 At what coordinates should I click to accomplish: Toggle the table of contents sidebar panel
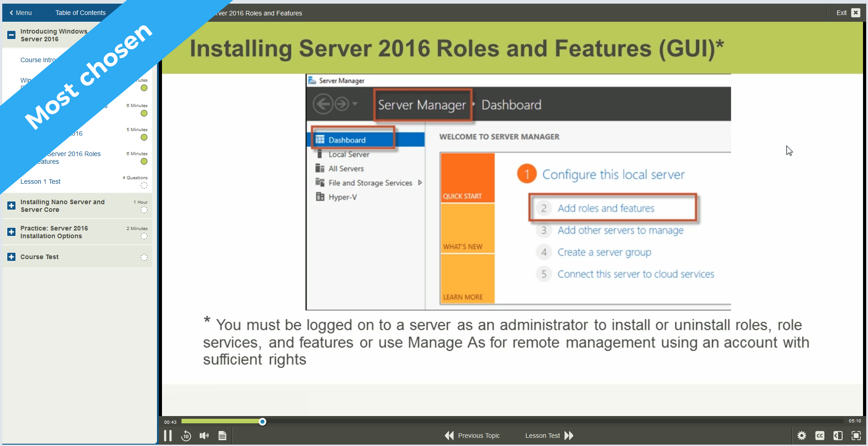[838, 436]
